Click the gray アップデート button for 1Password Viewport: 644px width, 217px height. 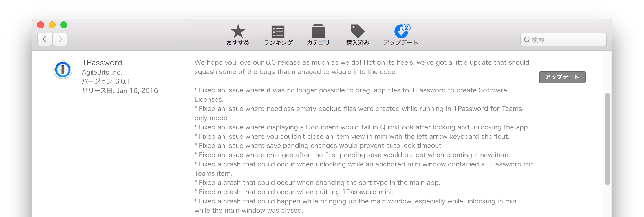562,77
